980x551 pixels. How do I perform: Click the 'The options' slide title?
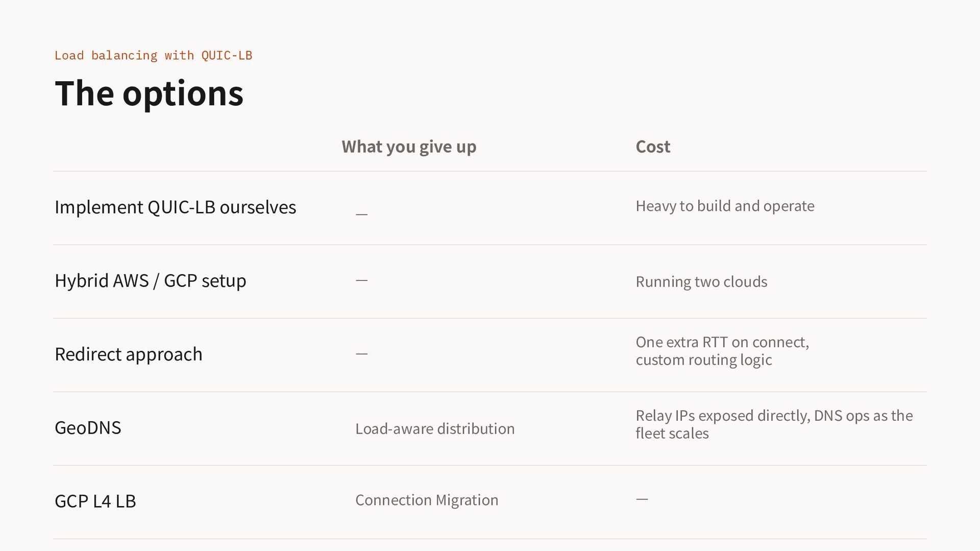tap(149, 93)
